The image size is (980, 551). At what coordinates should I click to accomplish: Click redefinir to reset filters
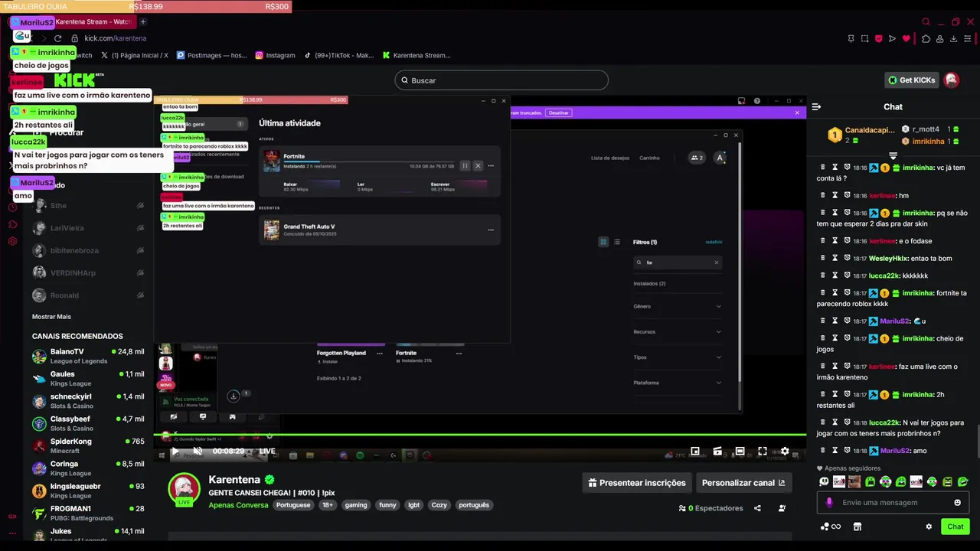click(x=714, y=242)
